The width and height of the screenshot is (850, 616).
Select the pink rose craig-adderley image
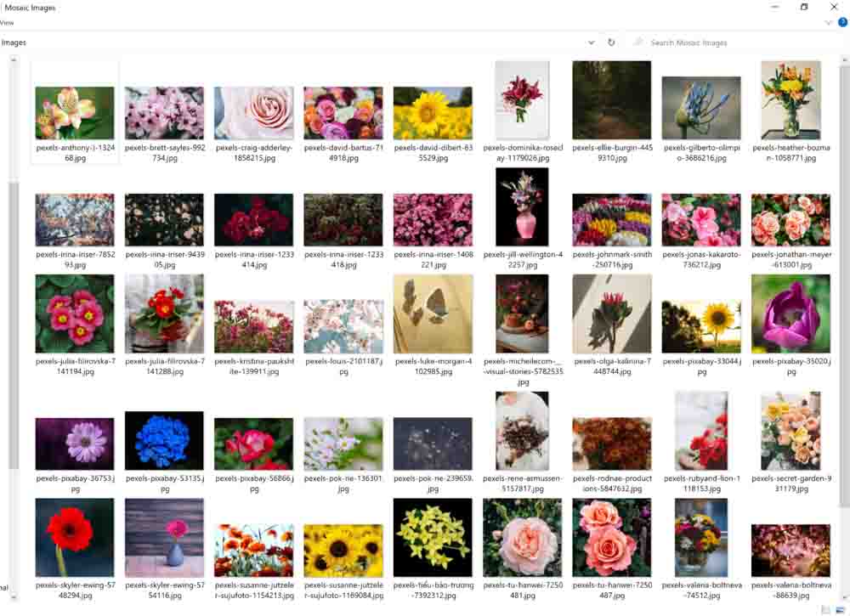(253, 113)
